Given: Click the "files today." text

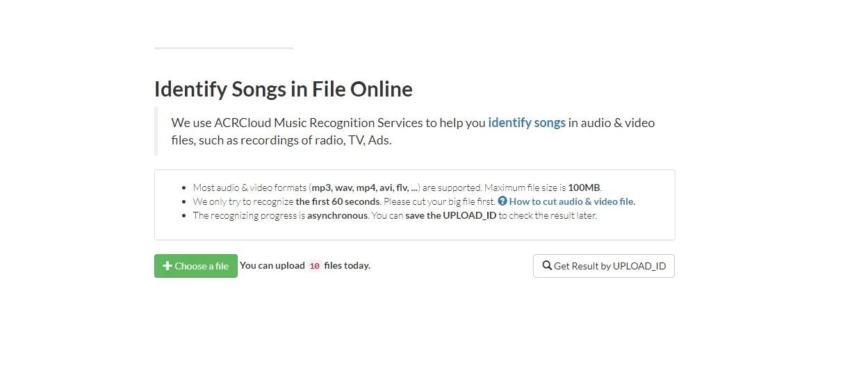Looking at the screenshot, I should coord(347,265).
